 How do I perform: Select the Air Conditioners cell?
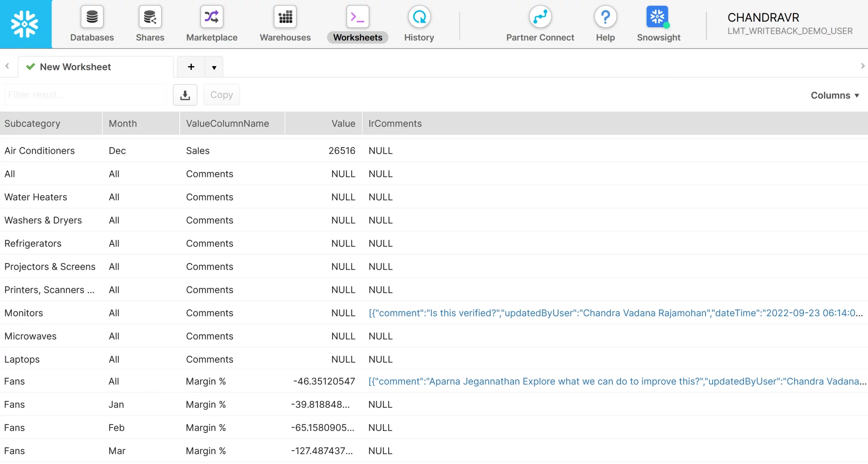[39, 150]
